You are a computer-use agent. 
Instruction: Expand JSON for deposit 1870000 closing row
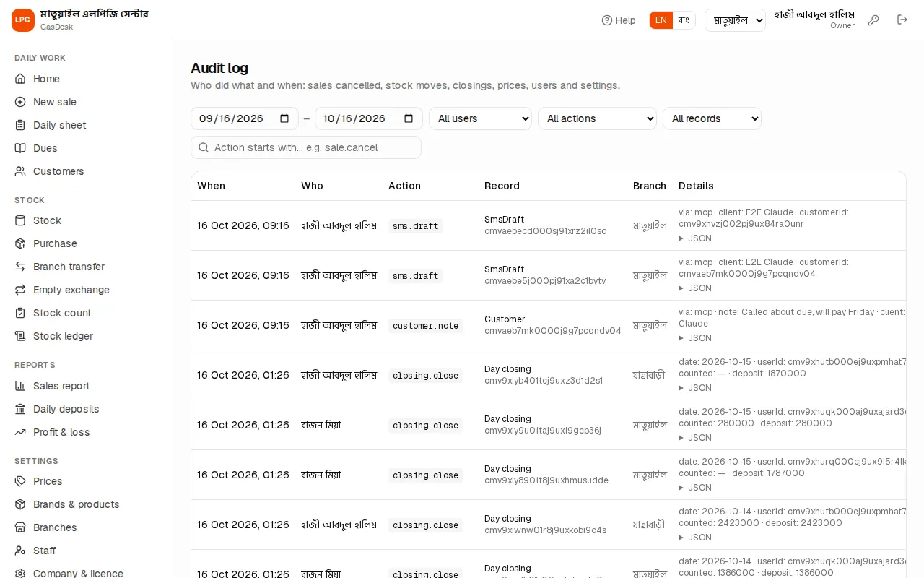click(695, 388)
